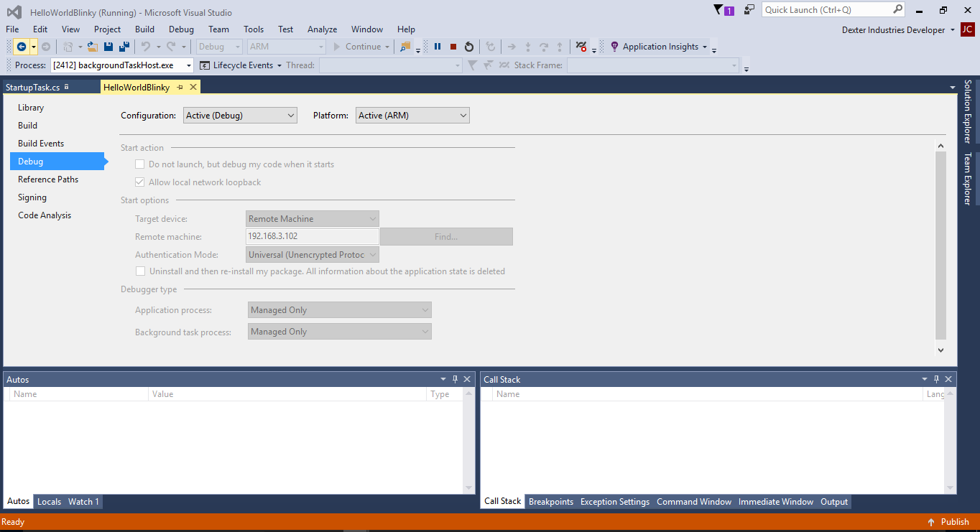This screenshot has height=532, width=980.
Task: Select the Code Analysis properties page
Action: 45,215
